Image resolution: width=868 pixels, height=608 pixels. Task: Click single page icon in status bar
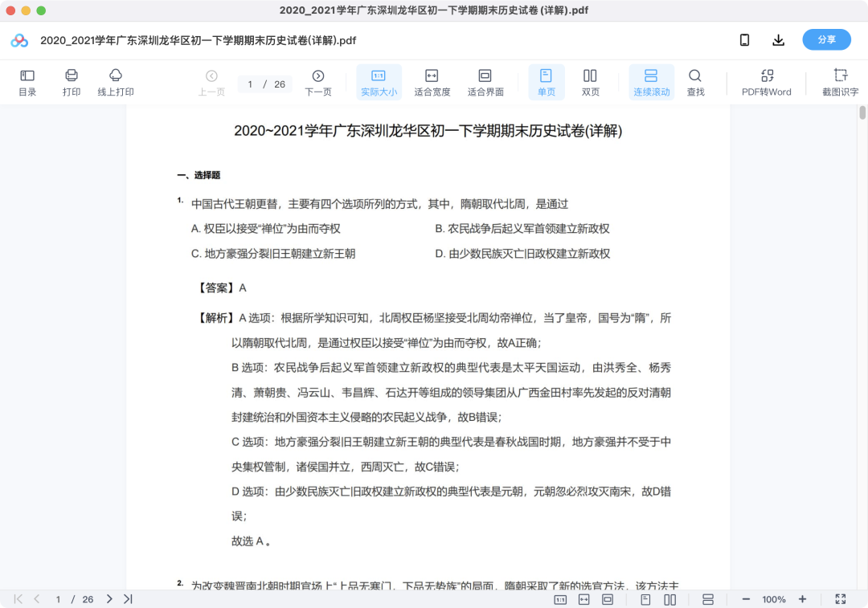coord(645,600)
